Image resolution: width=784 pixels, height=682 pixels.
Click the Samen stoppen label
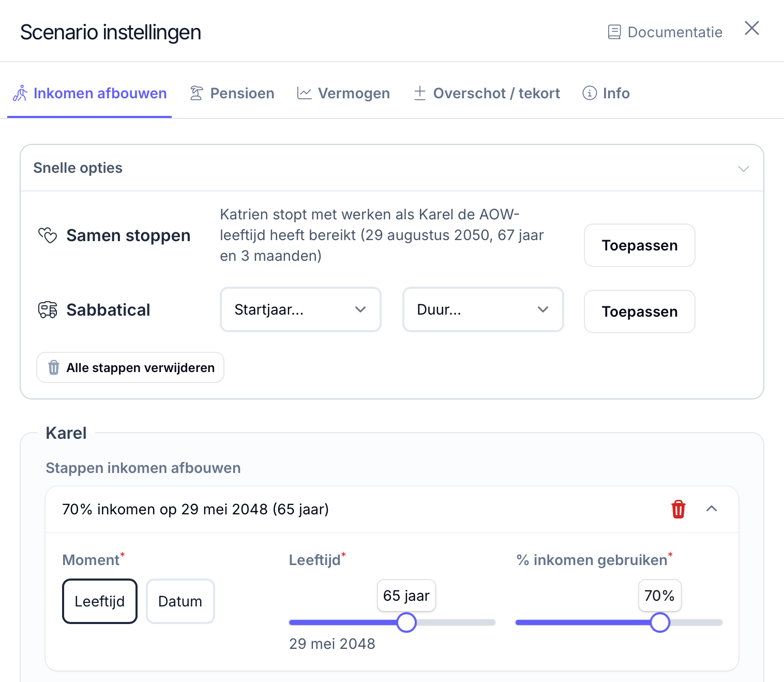(x=128, y=235)
